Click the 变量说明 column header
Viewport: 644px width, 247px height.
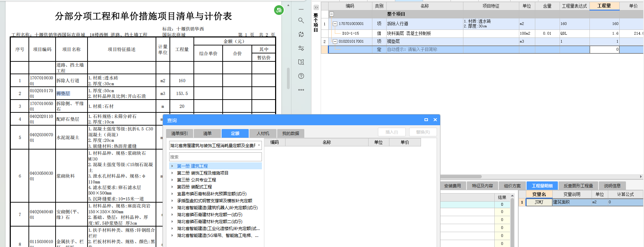pyautogui.click(x=572, y=194)
